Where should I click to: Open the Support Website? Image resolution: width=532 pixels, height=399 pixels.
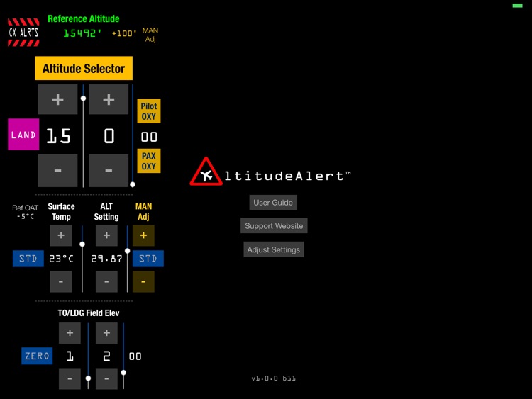pos(274,226)
